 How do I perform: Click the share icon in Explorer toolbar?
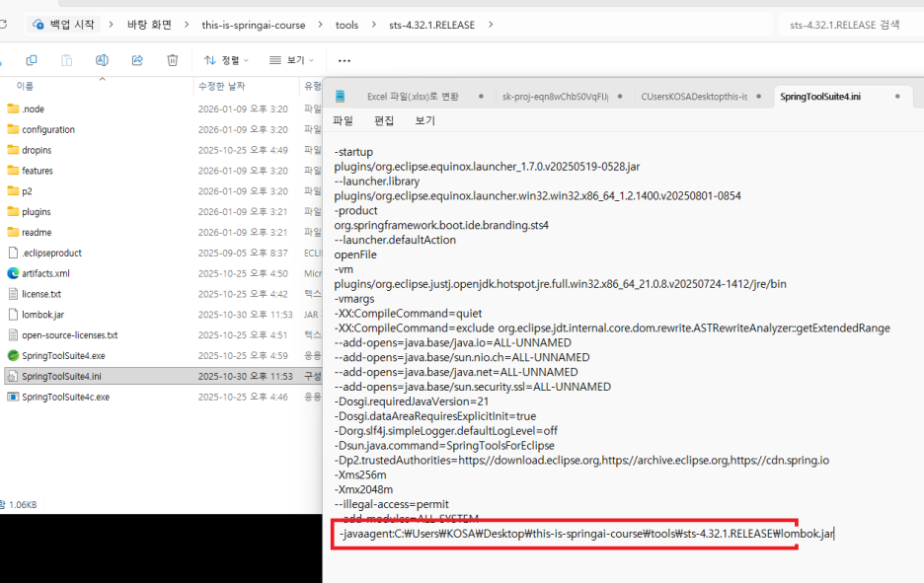137,60
